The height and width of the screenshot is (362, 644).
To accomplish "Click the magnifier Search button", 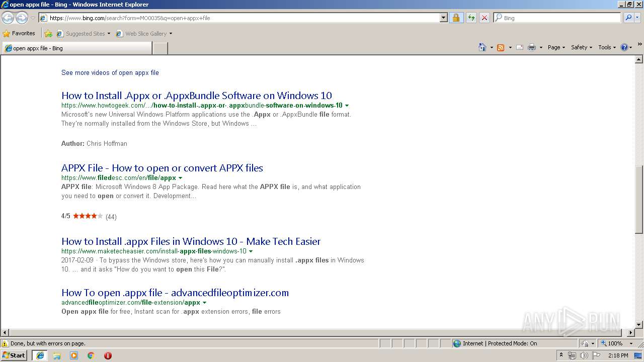I will pyautogui.click(x=627, y=18).
